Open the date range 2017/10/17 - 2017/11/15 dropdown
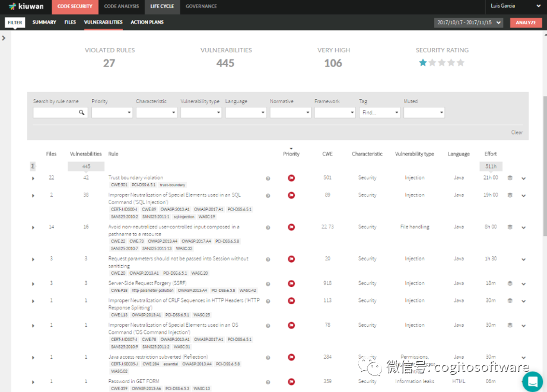Screen dimensions: 547x392 469,23
